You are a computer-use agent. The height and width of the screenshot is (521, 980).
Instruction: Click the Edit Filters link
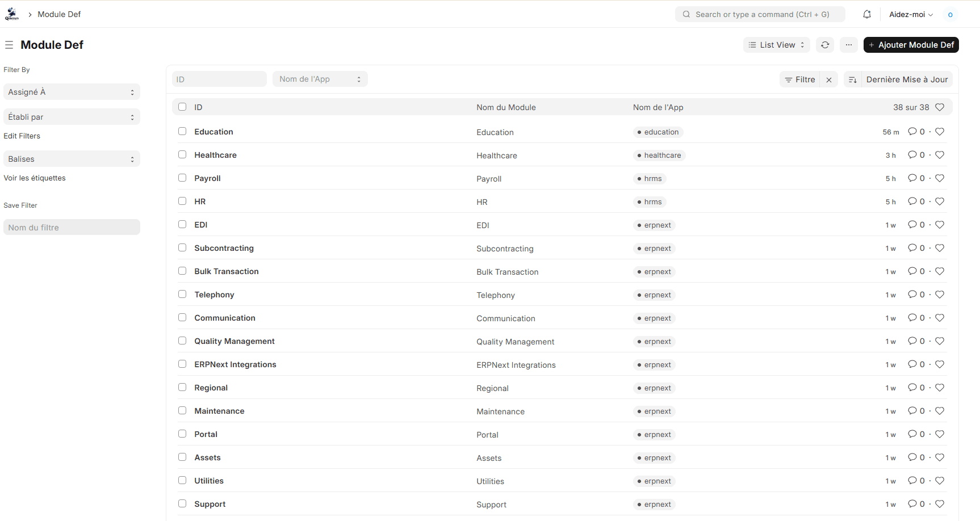tap(22, 136)
